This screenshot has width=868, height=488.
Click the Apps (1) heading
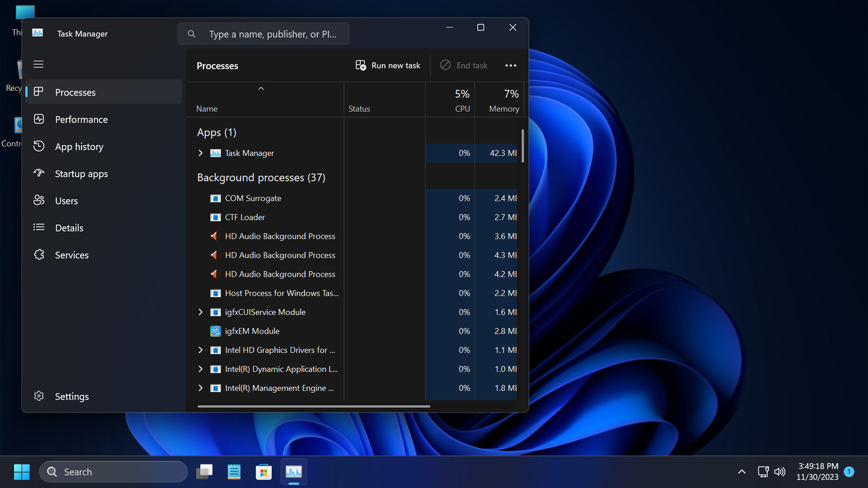click(x=216, y=132)
